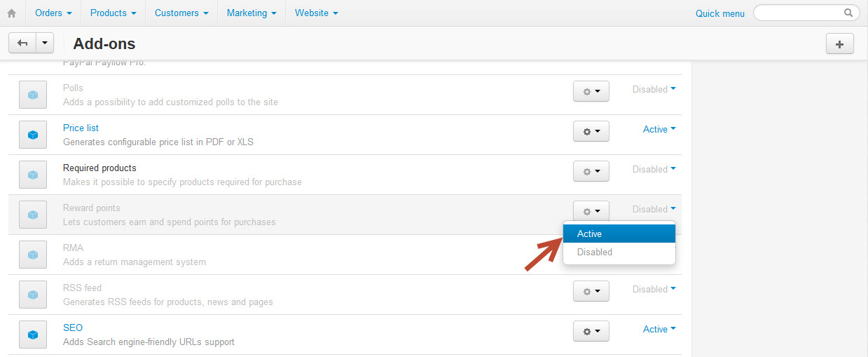Open the Products menu
Screen dimensions: 868x357
point(113,13)
